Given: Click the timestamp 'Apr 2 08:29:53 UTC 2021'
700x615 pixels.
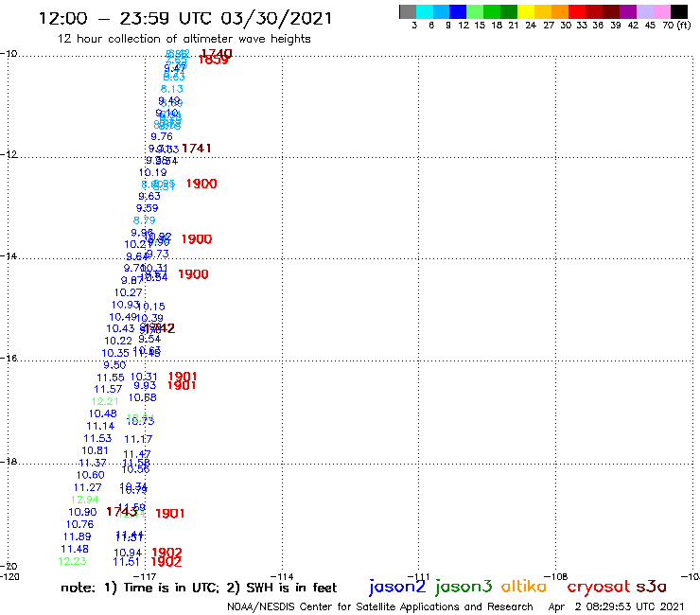Looking at the screenshot, I should pyautogui.click(x=616, y=606).
